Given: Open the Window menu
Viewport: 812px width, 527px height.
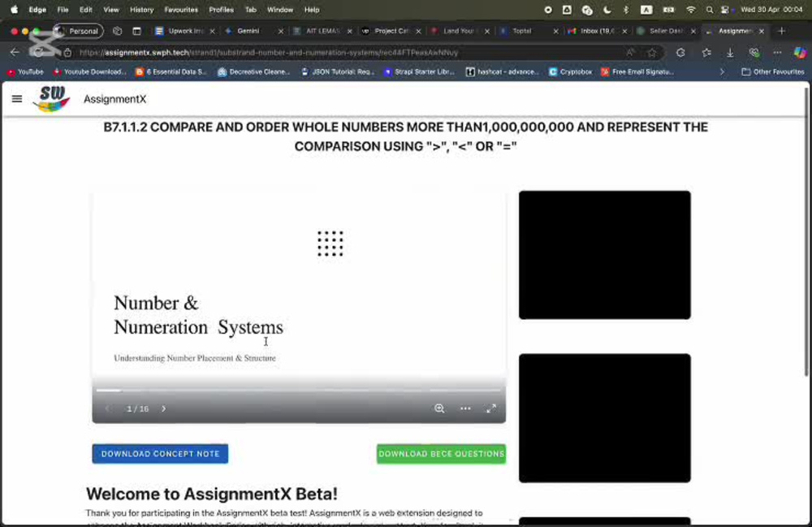Looking at the screenshot, I should [x=279, y=9].
